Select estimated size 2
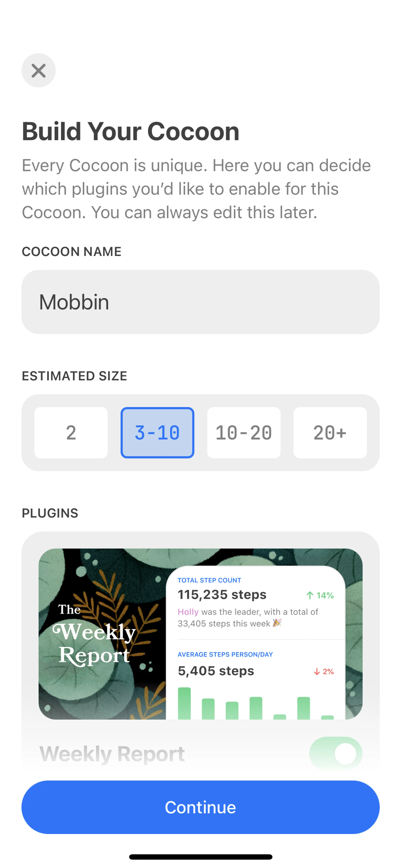The height and width of the screenshot is (868, 401). coord(71,432)
